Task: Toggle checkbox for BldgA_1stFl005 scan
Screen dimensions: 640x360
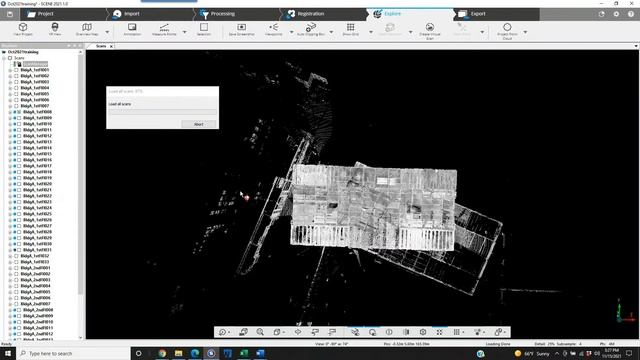Action: point(16,94)
